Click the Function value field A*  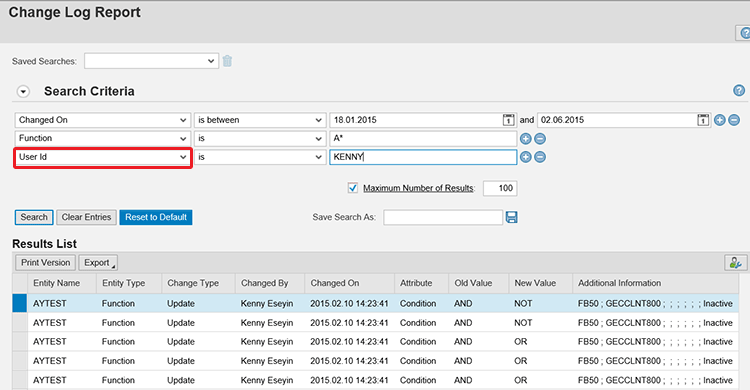(x=423, y=138)
